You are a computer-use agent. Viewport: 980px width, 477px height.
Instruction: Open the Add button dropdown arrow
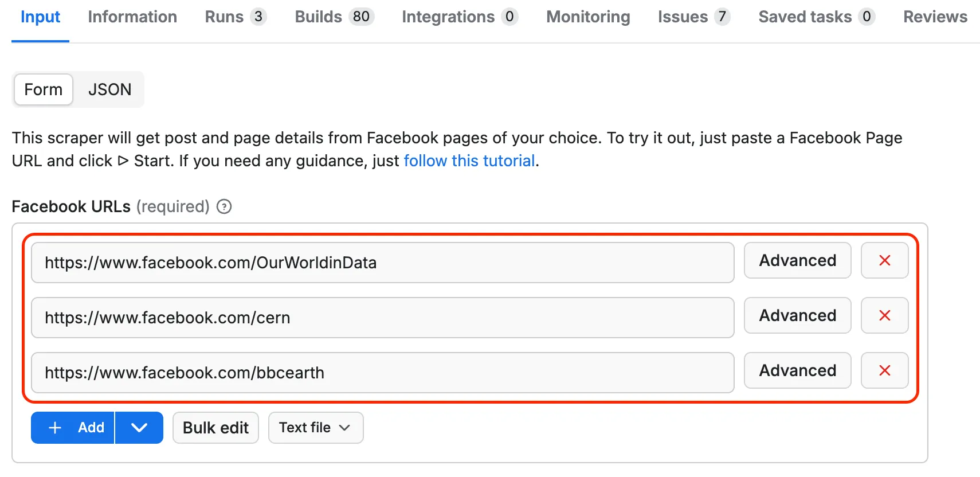tap(139, 428)
